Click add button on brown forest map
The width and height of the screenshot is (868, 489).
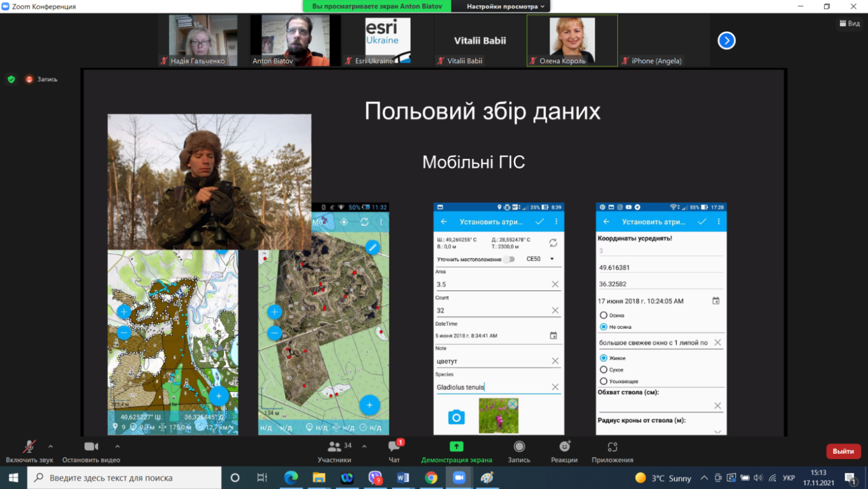click(218, 395)
